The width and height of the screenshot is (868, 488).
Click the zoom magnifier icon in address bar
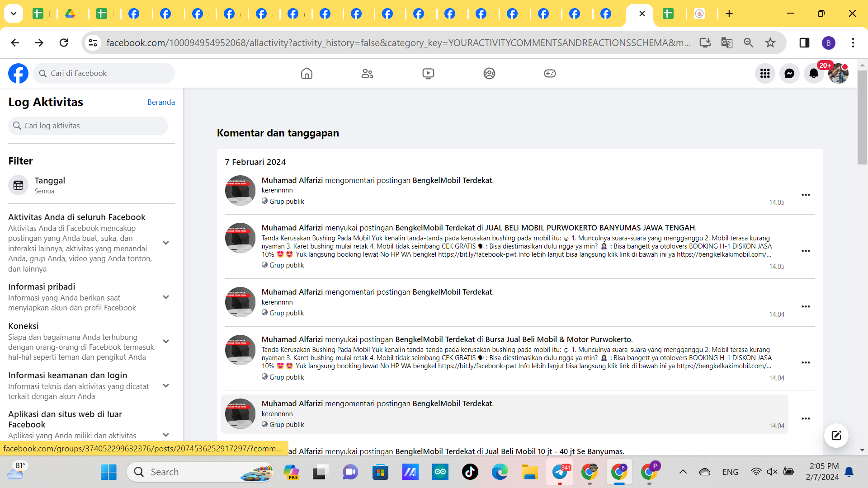coord(748,42)
